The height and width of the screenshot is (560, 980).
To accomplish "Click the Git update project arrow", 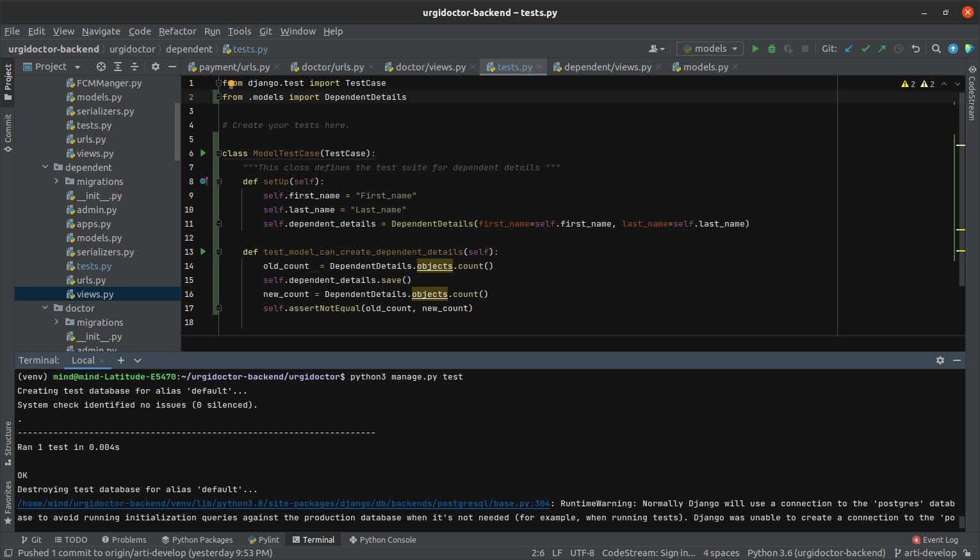I will pyautogui.click(x=849, y=49).
